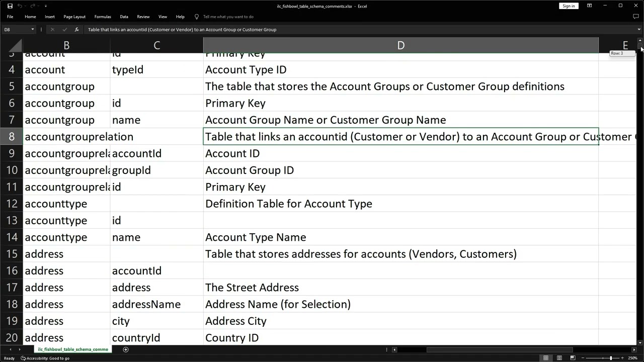
Task: Click the horizontal scrollbar thumb
Action: pos(500,349)
